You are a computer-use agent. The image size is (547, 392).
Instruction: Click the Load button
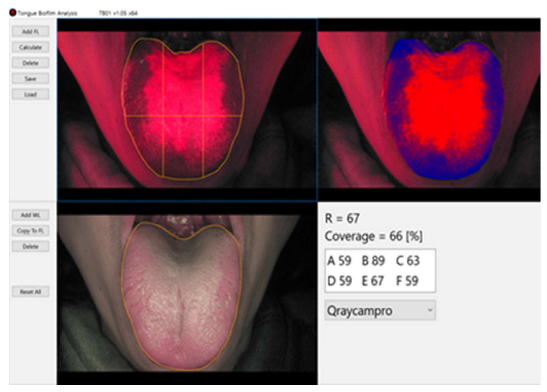tap(30, 94)
